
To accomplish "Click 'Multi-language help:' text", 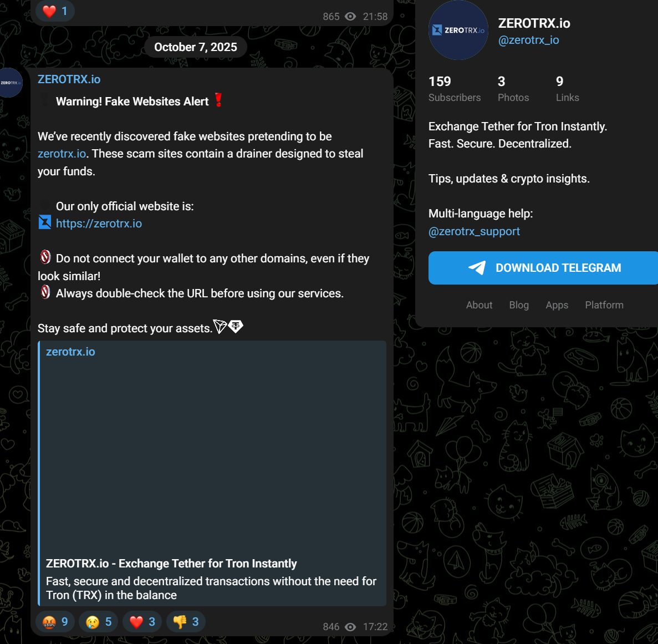I will (x=481, y=214).
